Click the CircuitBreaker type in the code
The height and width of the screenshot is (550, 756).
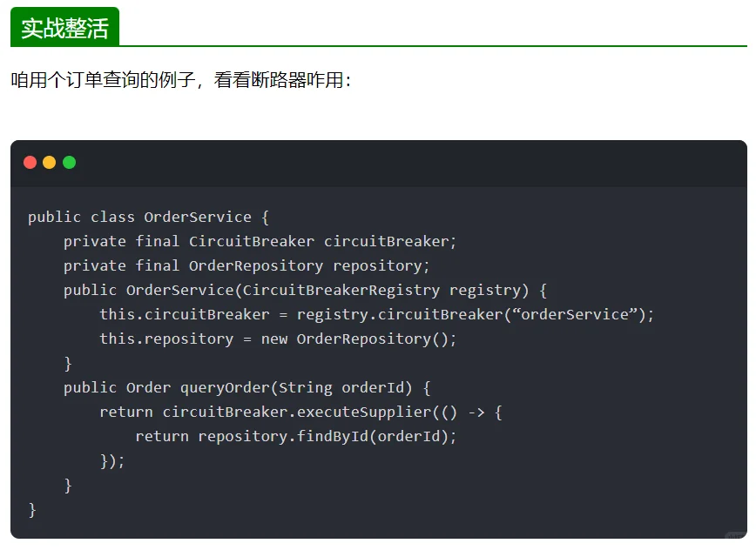[x=250, y=241]
